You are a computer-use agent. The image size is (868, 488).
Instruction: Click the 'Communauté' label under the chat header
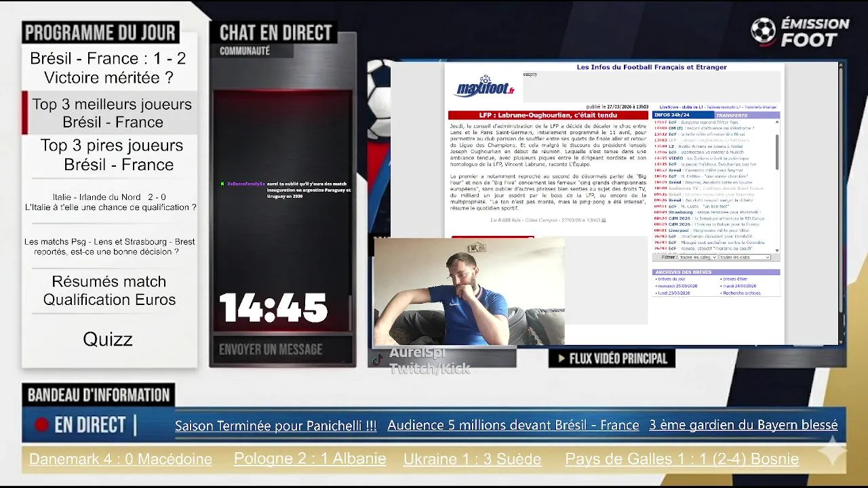[245, 51]
